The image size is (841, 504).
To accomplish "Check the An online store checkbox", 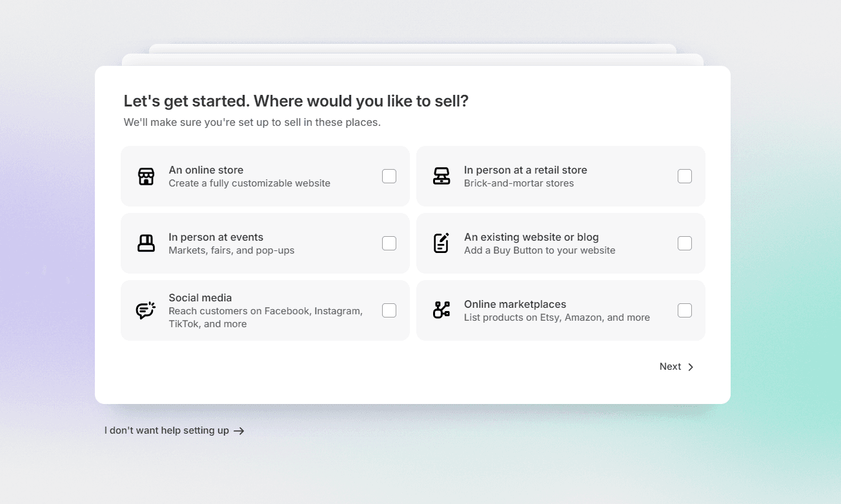I will 389,176.
